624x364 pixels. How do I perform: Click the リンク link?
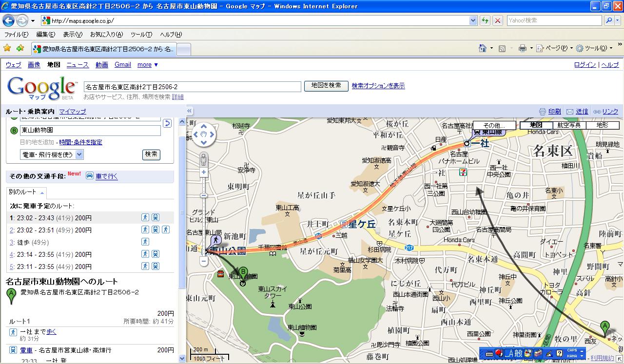610,112
